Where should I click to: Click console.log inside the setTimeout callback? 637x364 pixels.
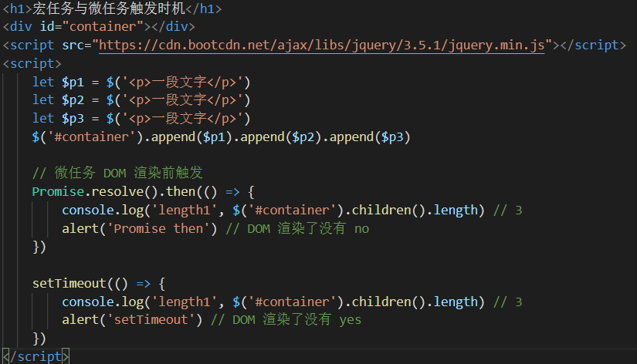click(x=103, y=302)
